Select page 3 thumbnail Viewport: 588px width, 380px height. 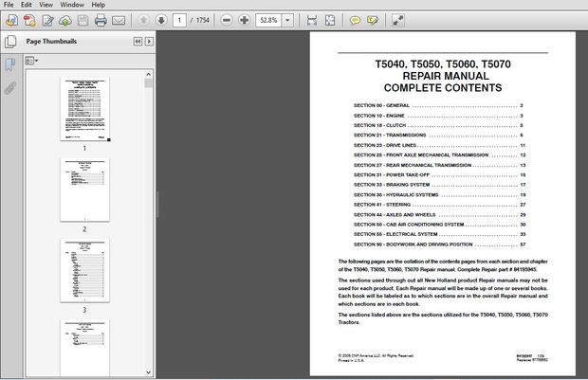pyautogui.click(x=84, y=270)
